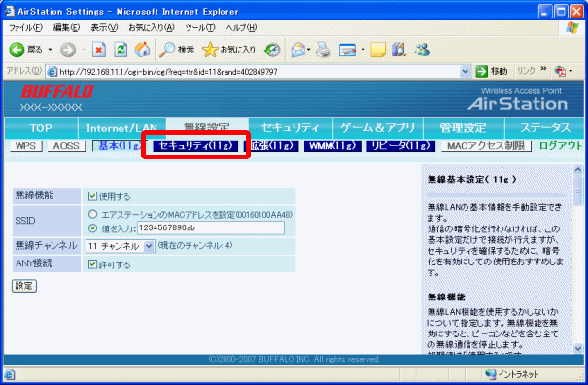Open the 拡張(11g) sub-tab
The height and width of the screenshot is (385, 588).
pyautogui.click(x=271, y=146)
